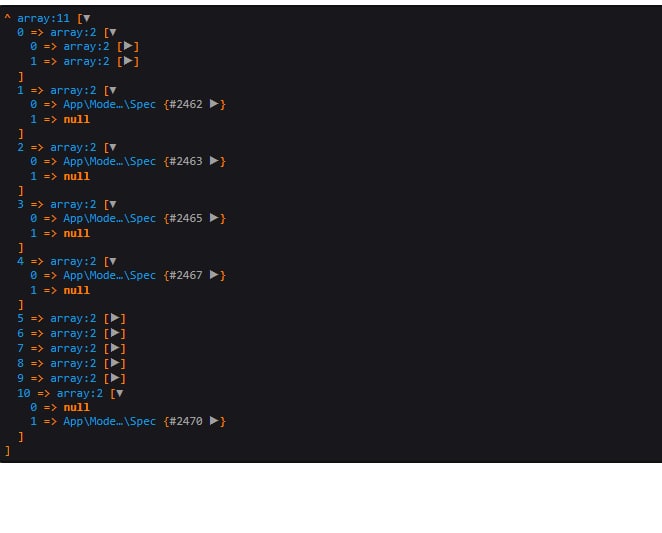The image size is (662, 533).
Task: Select null value under index 4
Action: tap(76, 291)
